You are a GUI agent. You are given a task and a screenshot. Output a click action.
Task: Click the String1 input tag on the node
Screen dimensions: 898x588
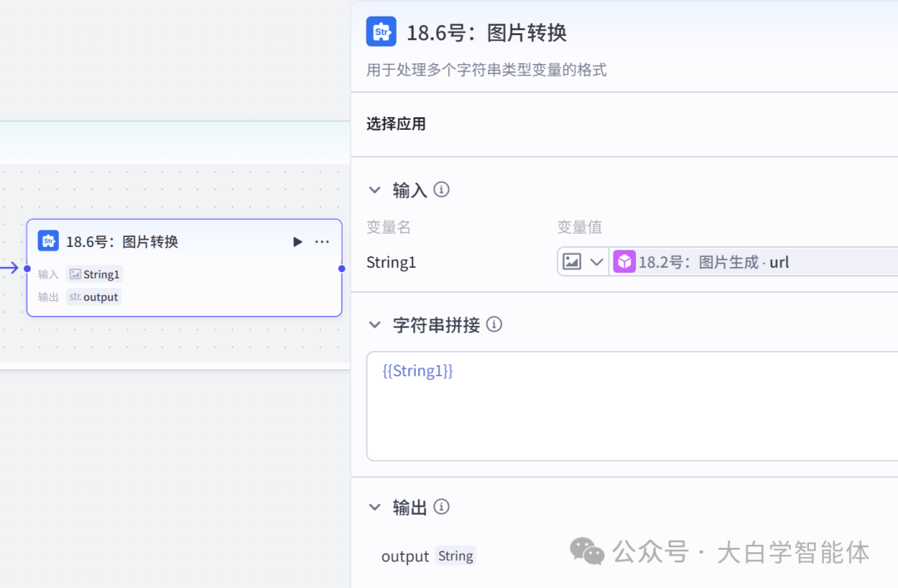[95, 274]
